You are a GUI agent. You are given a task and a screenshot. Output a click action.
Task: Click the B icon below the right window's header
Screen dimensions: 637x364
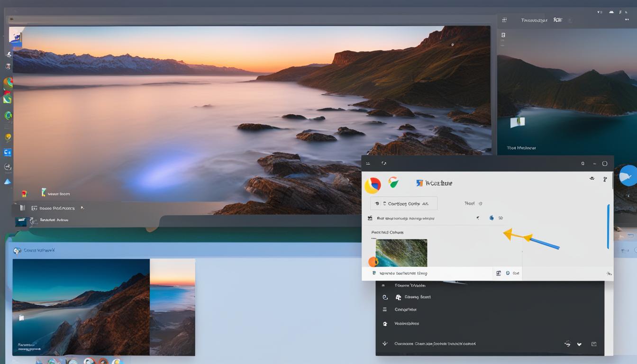[503, 35]
